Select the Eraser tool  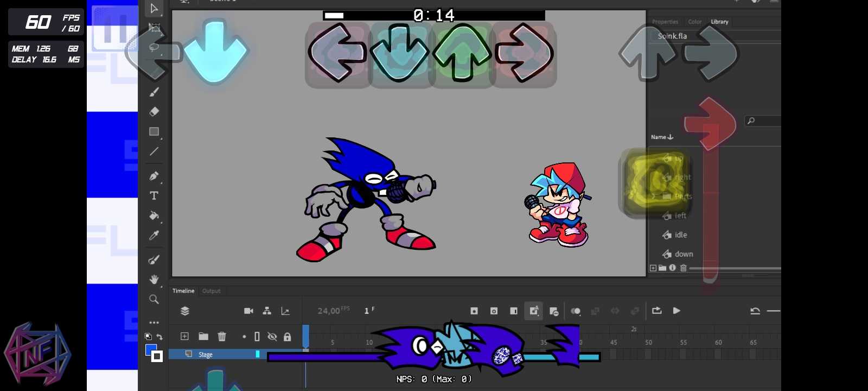pos(154,111)
